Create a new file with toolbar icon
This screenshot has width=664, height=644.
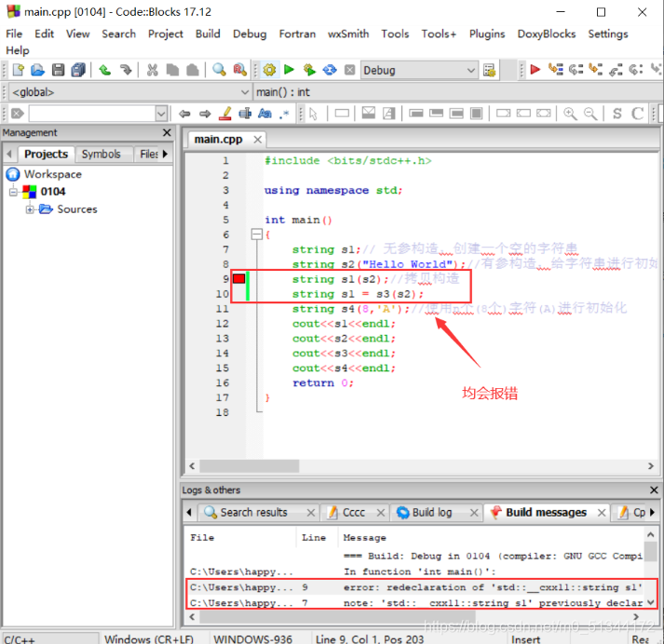click(19, 70)
